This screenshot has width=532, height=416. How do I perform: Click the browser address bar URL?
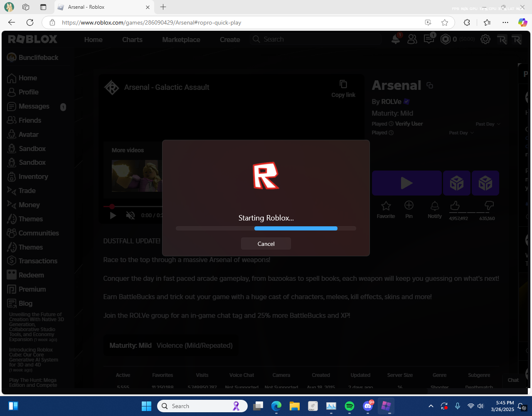151,22
